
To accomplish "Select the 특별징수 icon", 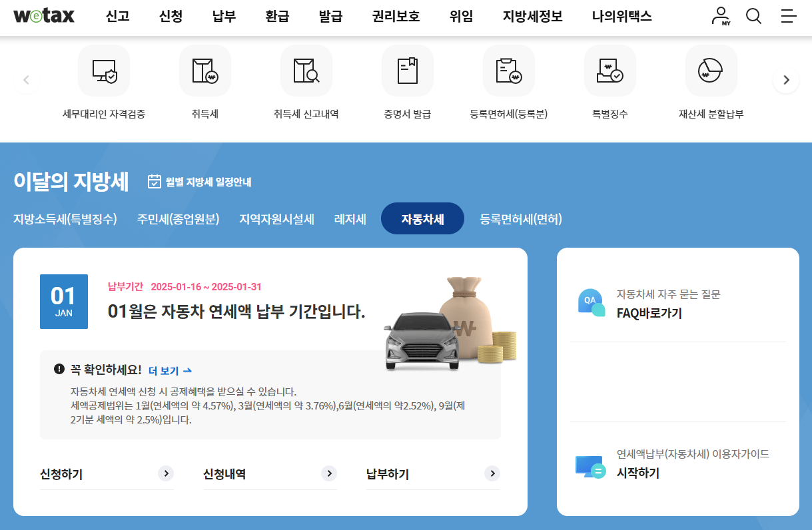I will [x=609, y=70].
